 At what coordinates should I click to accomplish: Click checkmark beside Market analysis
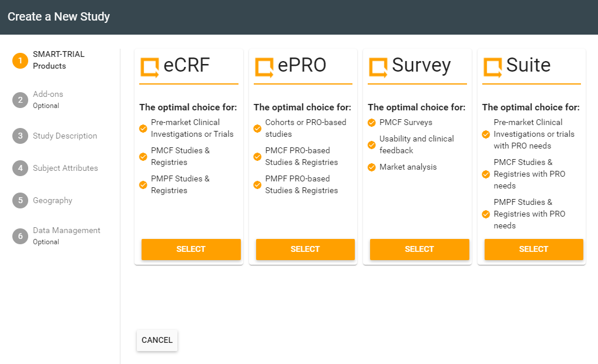click(x=371, y=167)
